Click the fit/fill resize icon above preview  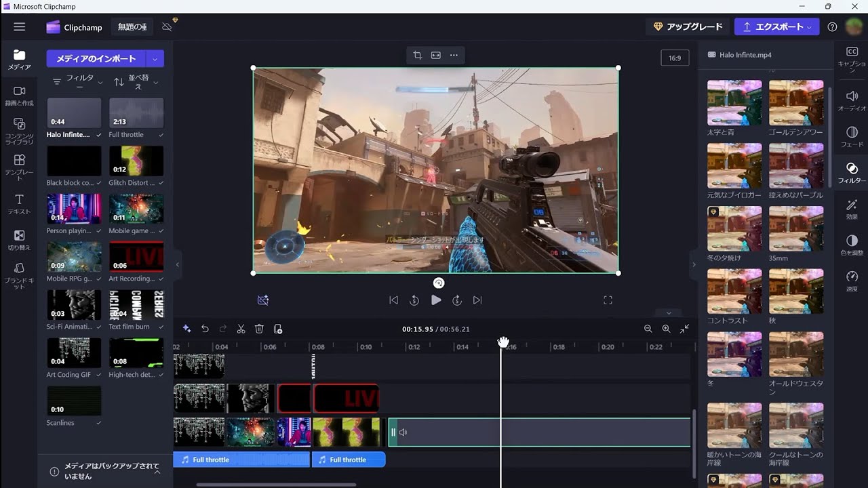point(436,55)
